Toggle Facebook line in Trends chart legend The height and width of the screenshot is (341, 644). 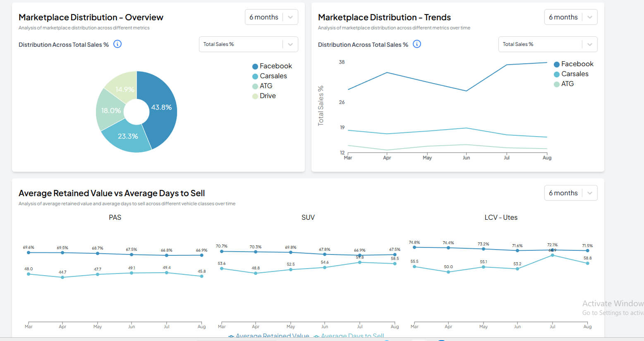point(573,64)
